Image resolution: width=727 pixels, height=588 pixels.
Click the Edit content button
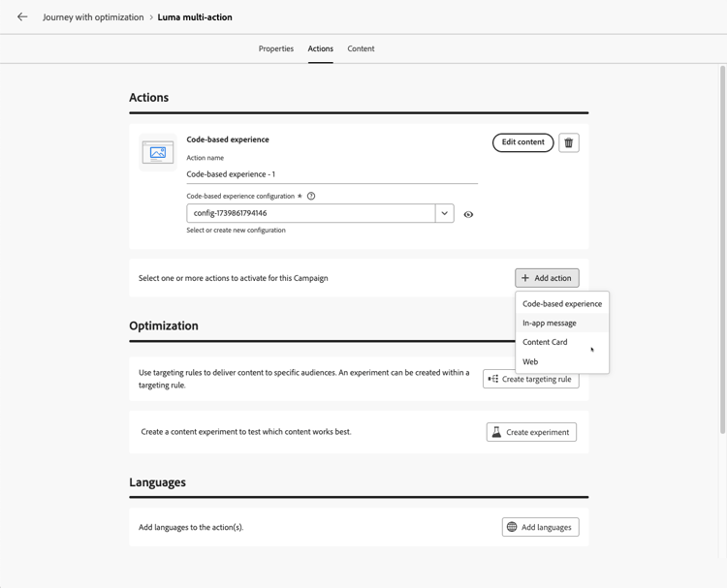coord(522,142)
